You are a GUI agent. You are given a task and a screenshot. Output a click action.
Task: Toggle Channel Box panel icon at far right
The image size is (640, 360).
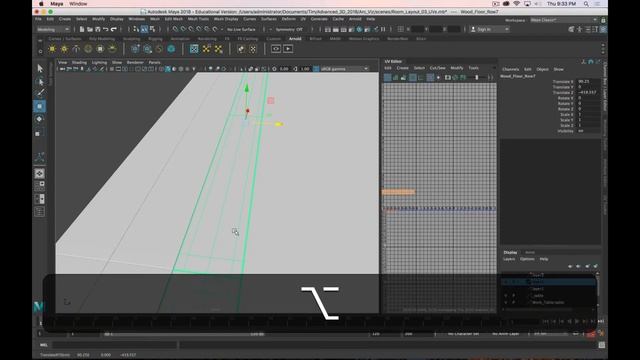point(603,29)
